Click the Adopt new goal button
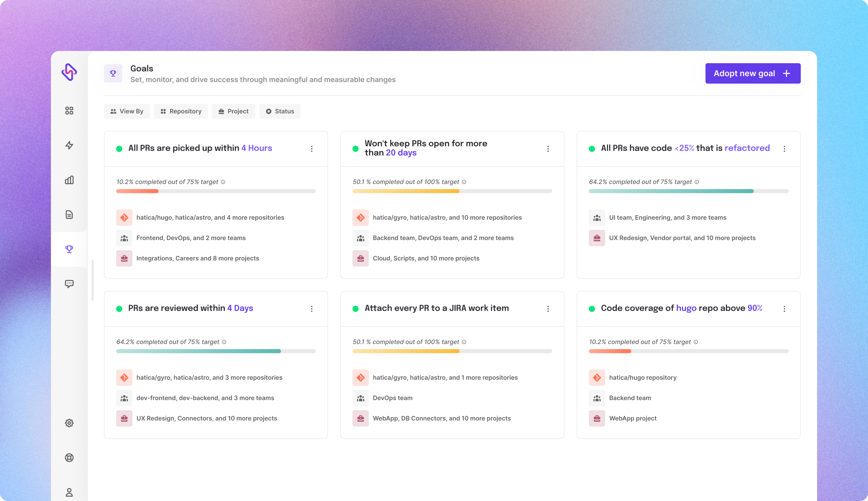Screen dimensions: 868x501 click(x=752, y=73)
